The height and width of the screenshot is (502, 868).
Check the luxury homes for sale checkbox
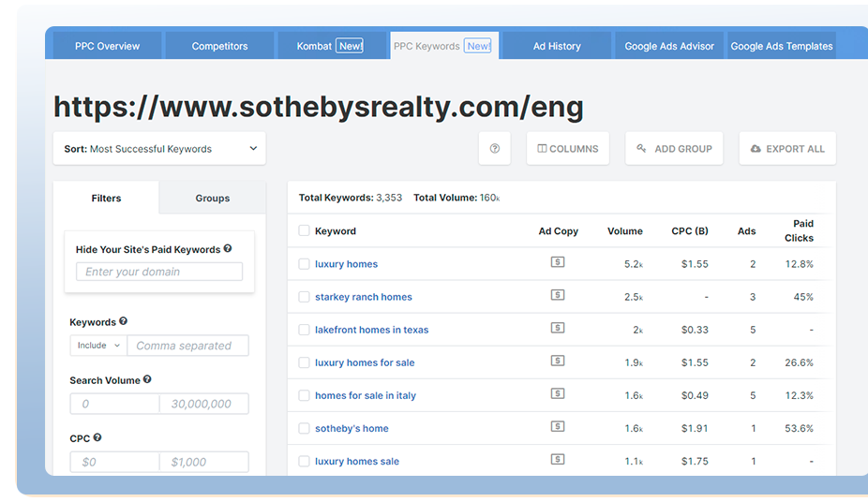304,362
